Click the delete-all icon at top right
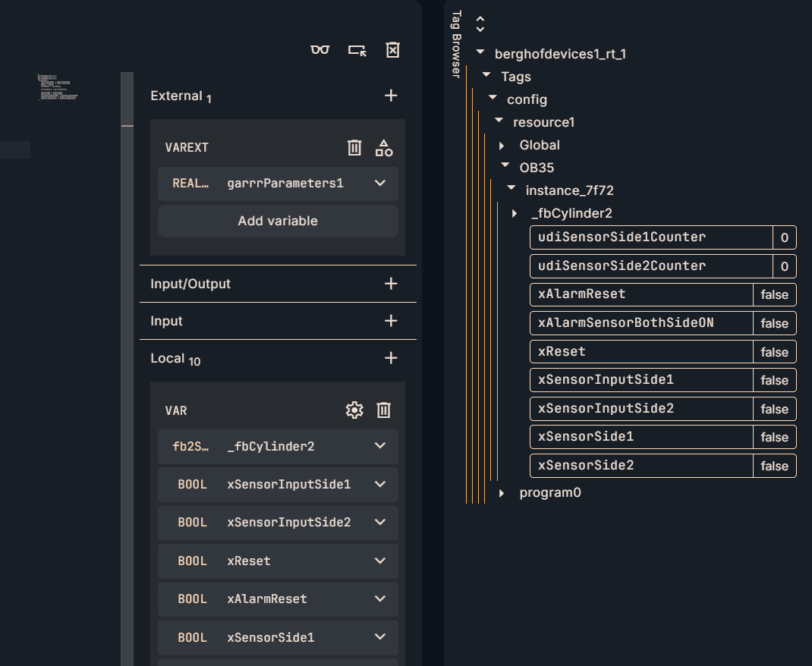Image resolution: width=812 pixels, height=666 pixels. tap(392, 50)
